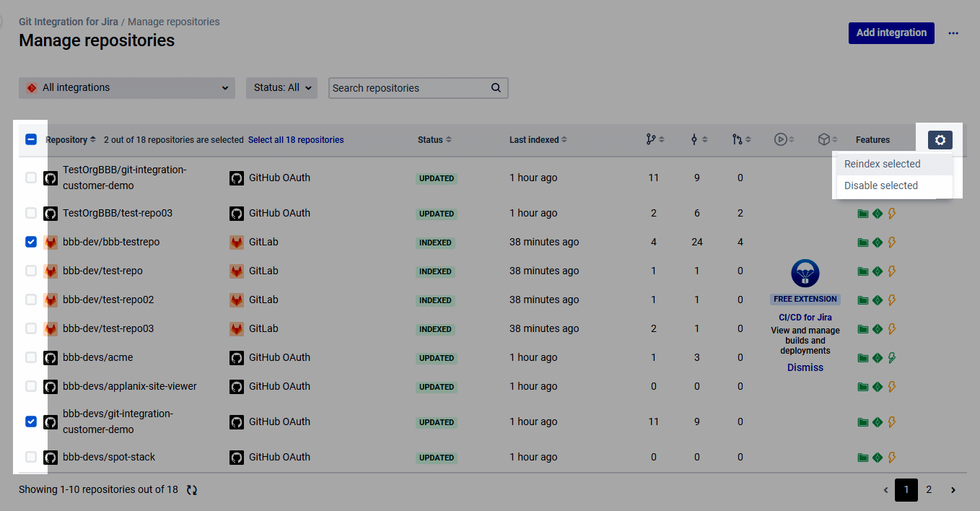This screenshot has height=511, width=980.
Task: Click the folder feature icon for bbb-dev/bbb-testrepo
Action: [x=862, y=243]
